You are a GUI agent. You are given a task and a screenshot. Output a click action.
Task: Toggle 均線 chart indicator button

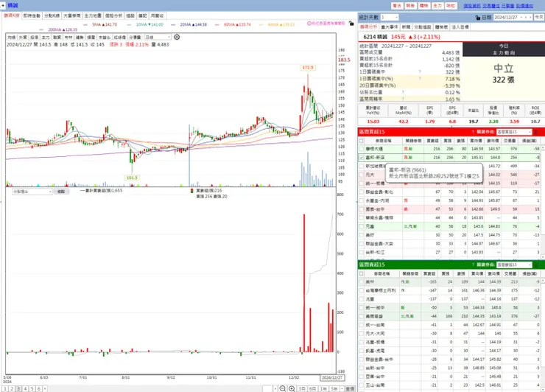(x=12, y=38)
